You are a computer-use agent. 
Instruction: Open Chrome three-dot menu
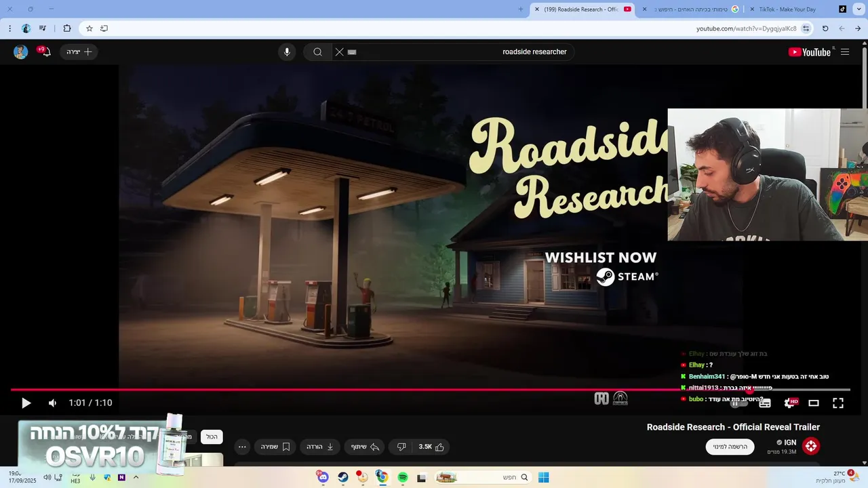(x=9, y=28)
